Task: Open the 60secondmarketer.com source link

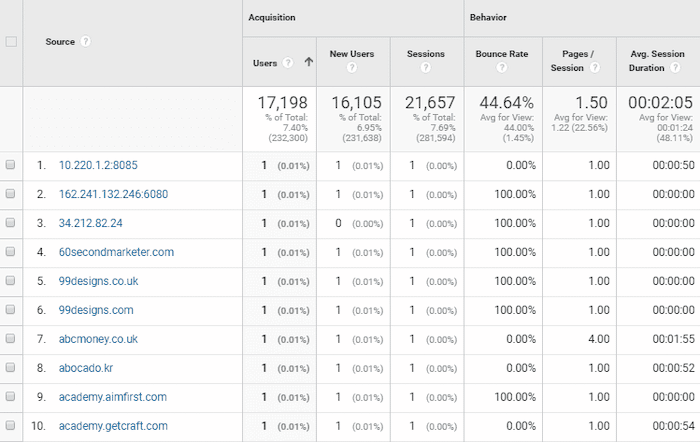Action: pos(116,252)
